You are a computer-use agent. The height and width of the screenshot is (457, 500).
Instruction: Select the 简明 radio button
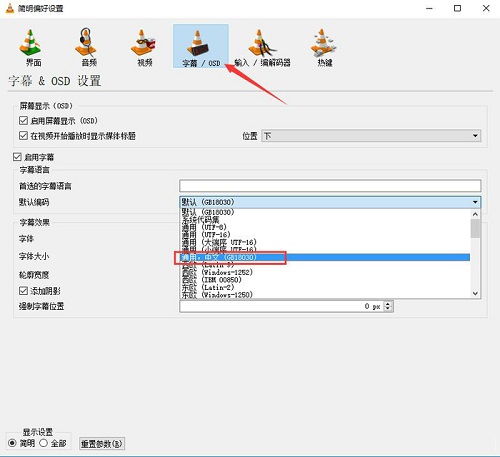12,443
